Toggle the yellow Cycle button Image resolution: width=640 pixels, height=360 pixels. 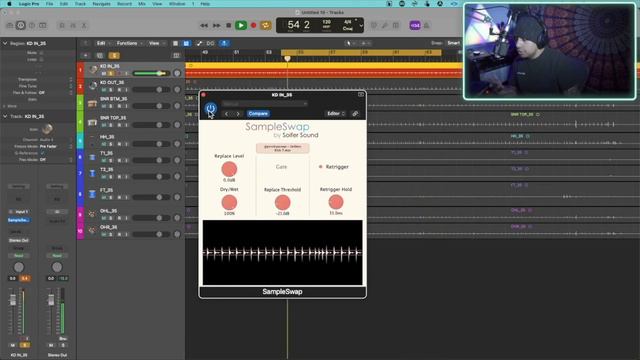265,25
